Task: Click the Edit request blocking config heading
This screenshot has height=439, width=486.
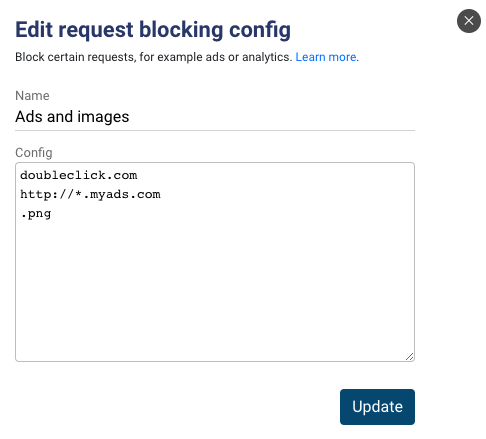Action: coord(153,30)
